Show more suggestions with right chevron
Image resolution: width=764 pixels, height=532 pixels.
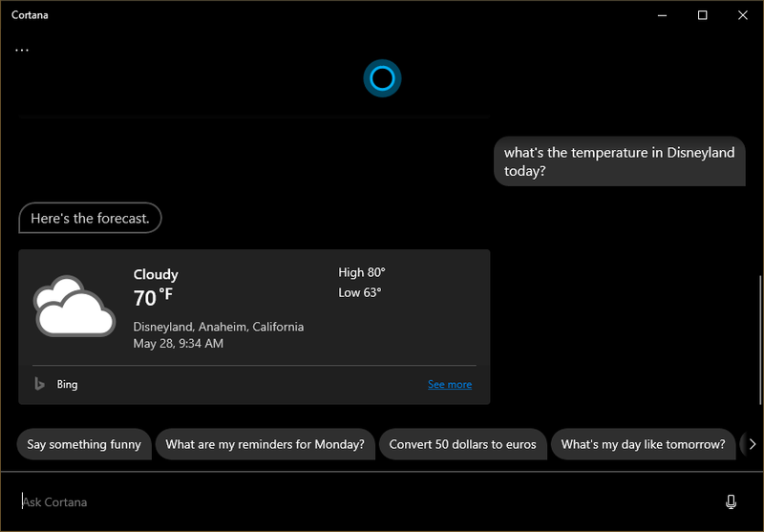point(752,444)
